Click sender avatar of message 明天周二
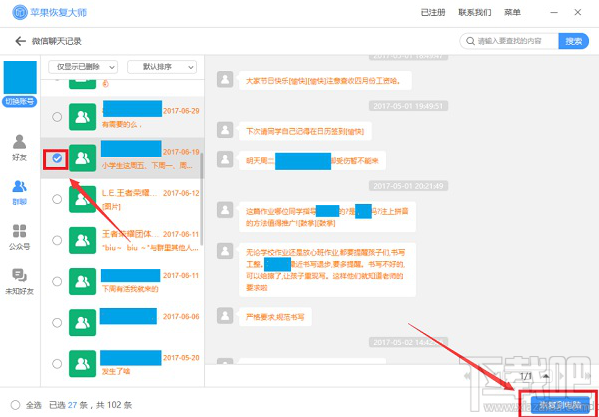599x417 pixels. pyautogui.click(x=225, y=159)
